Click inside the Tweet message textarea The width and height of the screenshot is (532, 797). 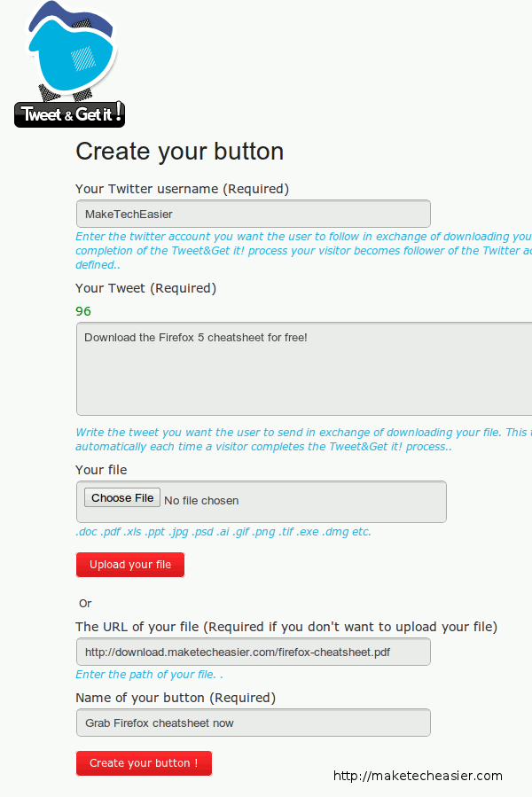click(x=301, y=368)
